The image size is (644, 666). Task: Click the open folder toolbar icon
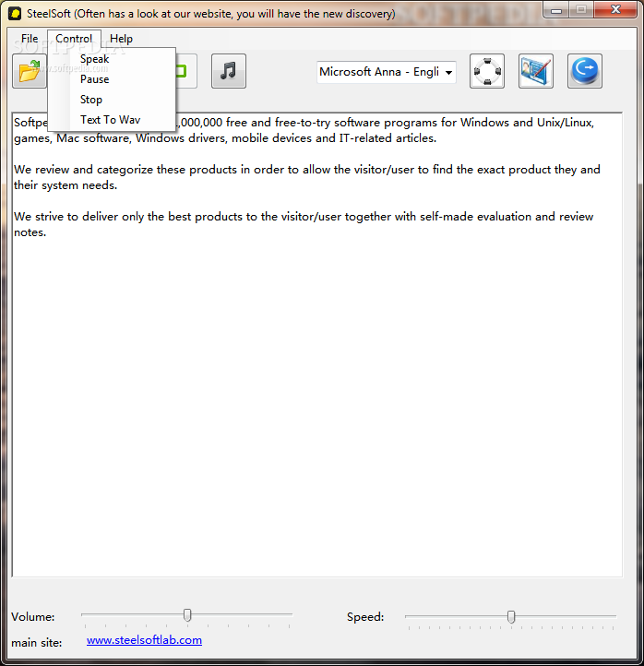coord(30,71)
